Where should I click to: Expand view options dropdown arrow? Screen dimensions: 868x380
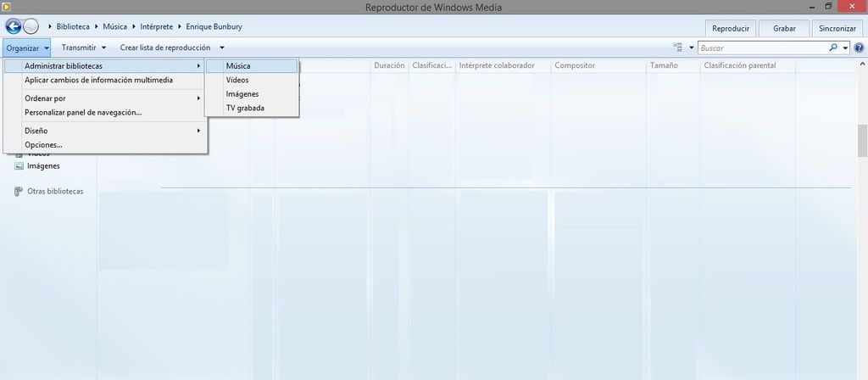coord(692,47)
